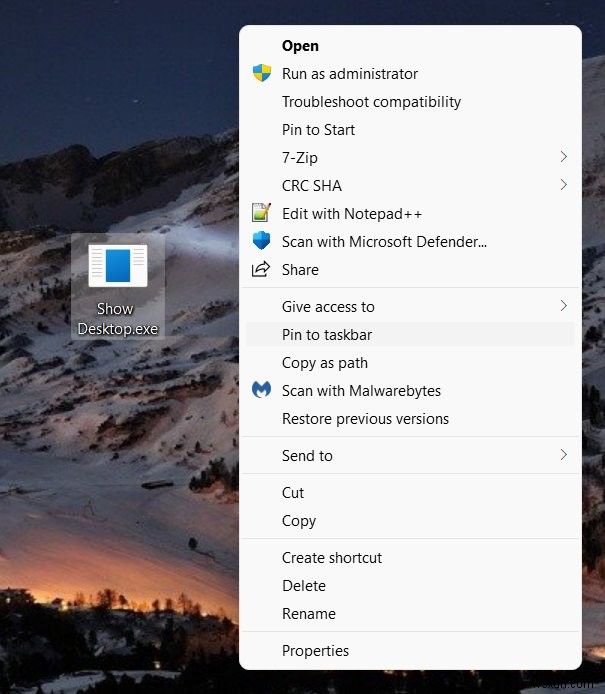Select Pin to taskbar
Image resolution: width=605 pixels, height=694 pixels.
point(410,335)
